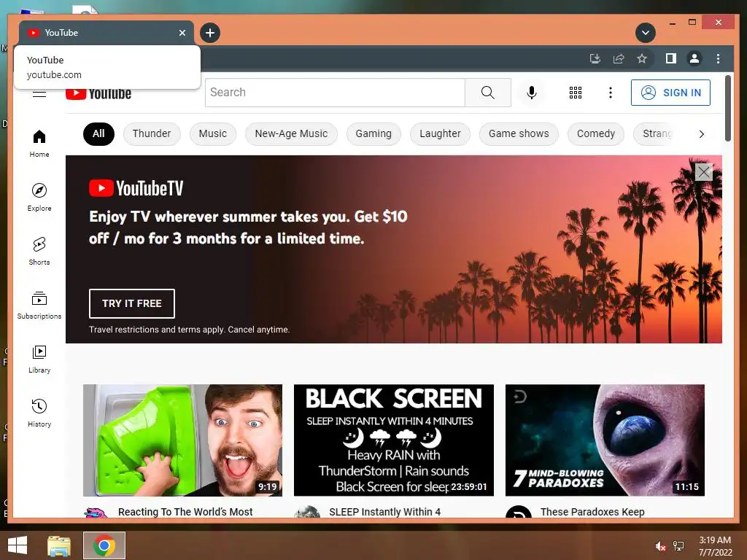Screen dimensions: 747x560
Task: Click the share page icon in toolbar
Action: pyautogui.click(x=619, y=58)
